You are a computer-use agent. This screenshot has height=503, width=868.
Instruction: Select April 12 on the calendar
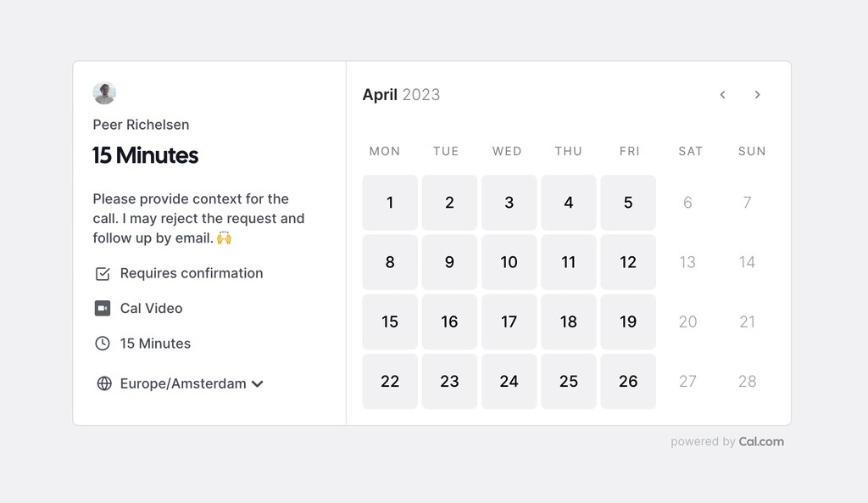click(628, 262)
